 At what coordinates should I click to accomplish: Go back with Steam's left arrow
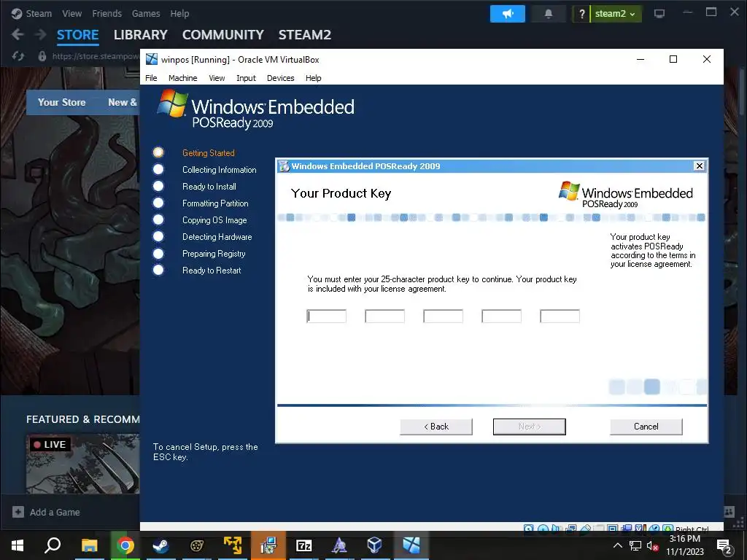coord(18,34)
